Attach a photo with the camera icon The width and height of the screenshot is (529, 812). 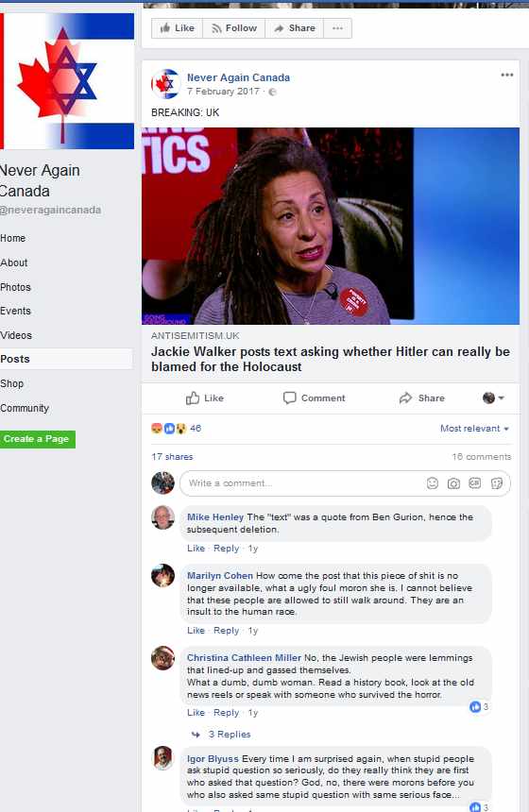453,483
